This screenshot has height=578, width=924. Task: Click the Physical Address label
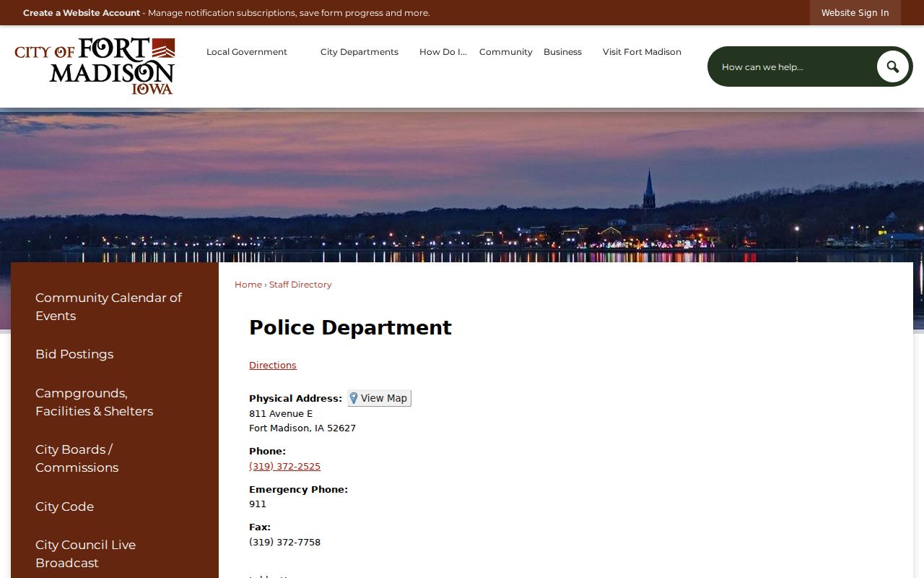295,399
